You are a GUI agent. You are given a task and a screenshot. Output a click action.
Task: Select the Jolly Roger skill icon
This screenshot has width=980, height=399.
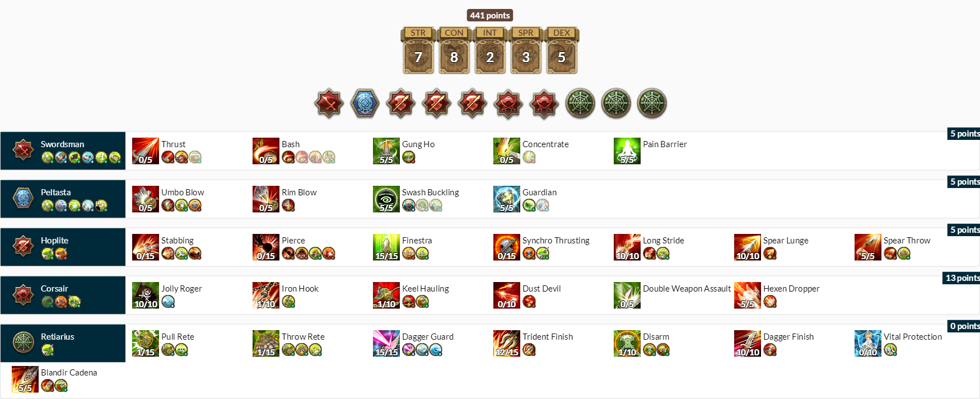pyautogui.click(x=146, y=295)
